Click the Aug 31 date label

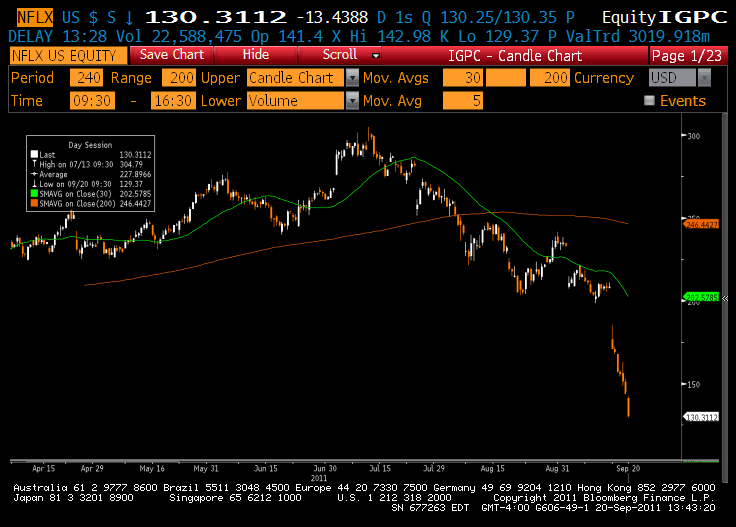coord(557,468)
